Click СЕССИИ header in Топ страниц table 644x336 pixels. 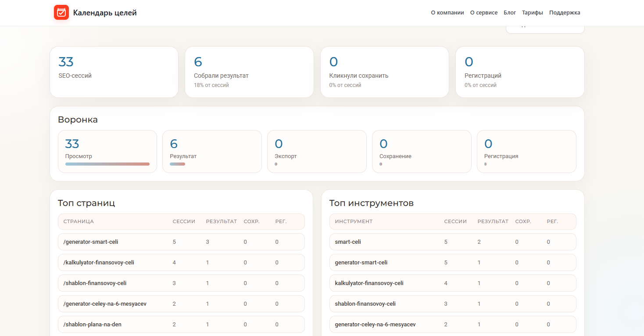[184, 221]
